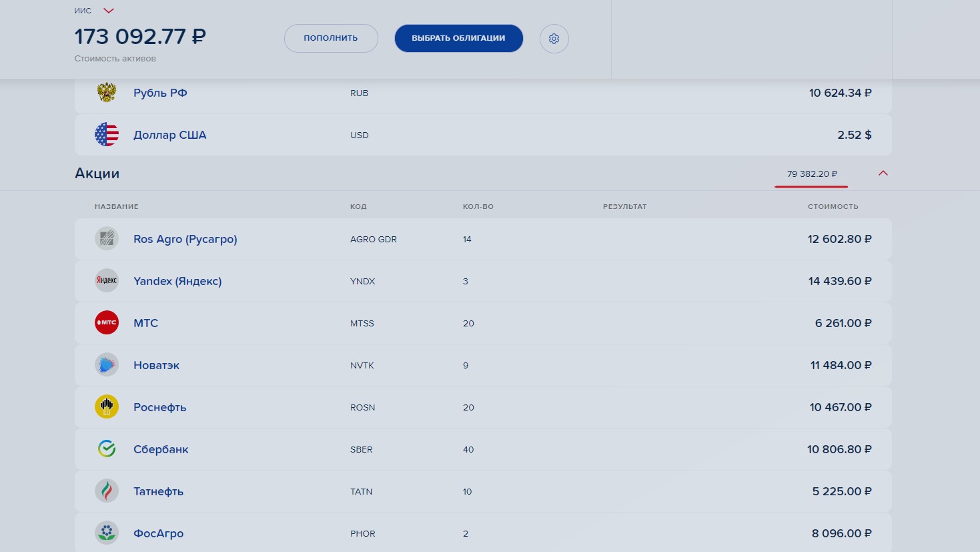Click quantity 40 in Сбербанк row
The width and height of the screenshot is (980, 552).
[468, 449]
